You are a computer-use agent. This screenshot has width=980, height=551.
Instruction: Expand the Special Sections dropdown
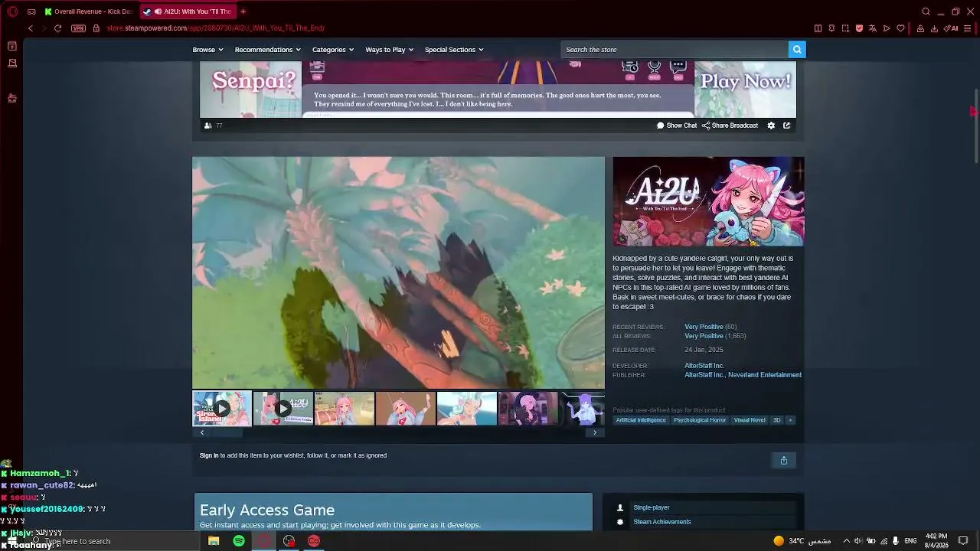click(454, 50)
